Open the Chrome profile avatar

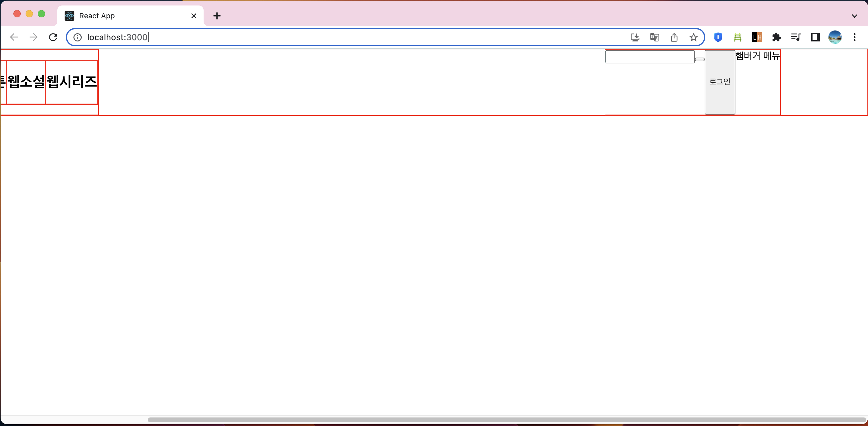click(x=835, y=37)
